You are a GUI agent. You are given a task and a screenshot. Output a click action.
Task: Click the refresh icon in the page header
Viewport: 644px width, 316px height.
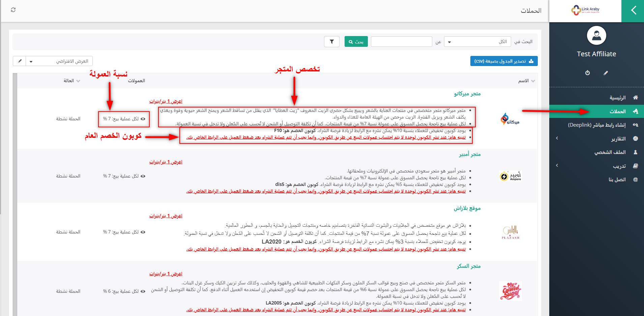13,10
